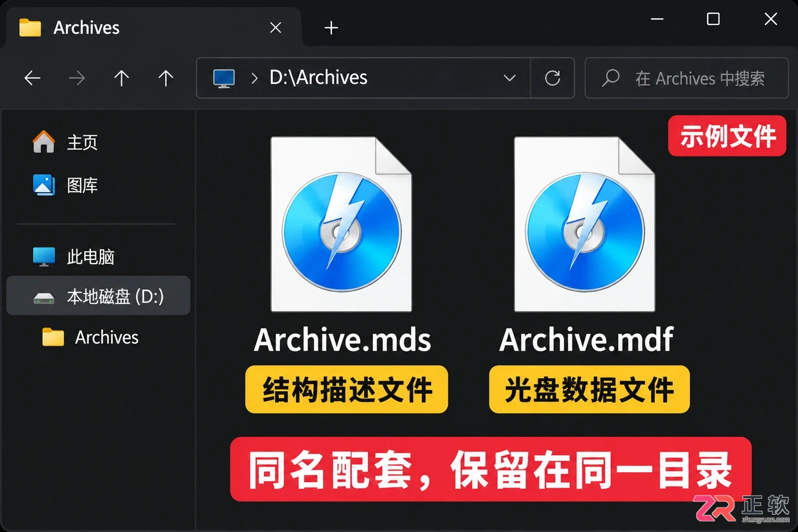The height and width of the screenshot is (532, 798).
Task: Go back with the left arrow button
Action: pyautogui.click(x=33, y=78)
